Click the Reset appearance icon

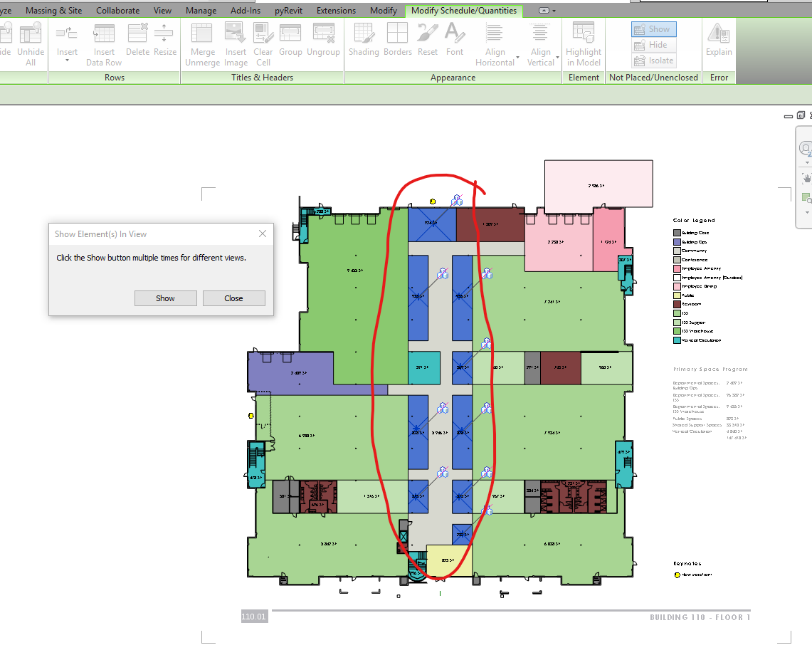coord(428,33)
